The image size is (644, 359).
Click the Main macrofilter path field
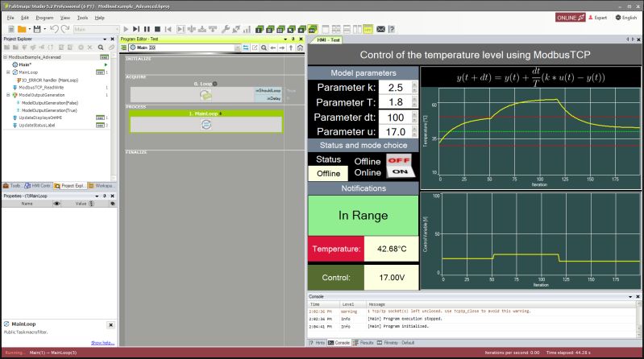[185, 47]
